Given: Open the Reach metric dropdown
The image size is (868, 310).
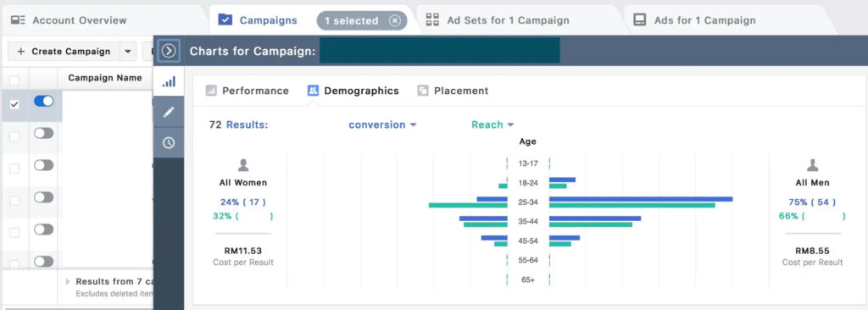Looking at the screenshot, I should coord(492,125).
